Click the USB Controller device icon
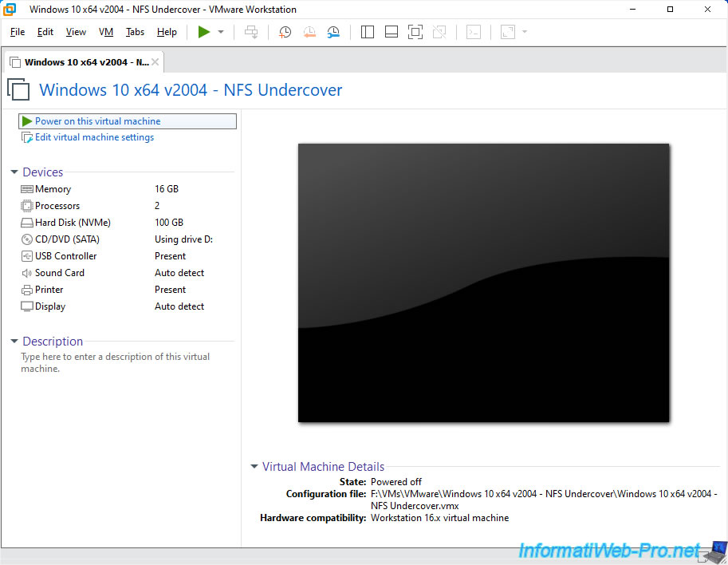The width and height of the screenshot is (728, 565). [27, 256]
